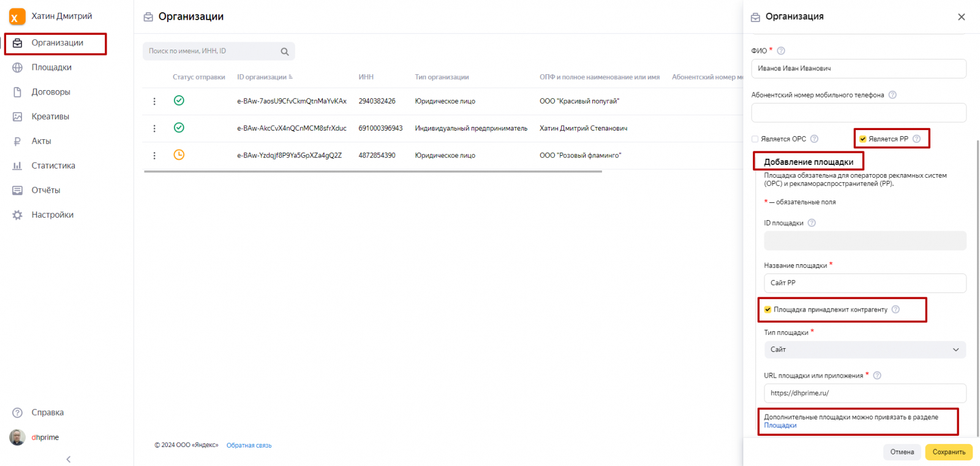This screenshot has height=466, width=980.
Task: Click the Настройки gear icon
Action: [17, 215]
